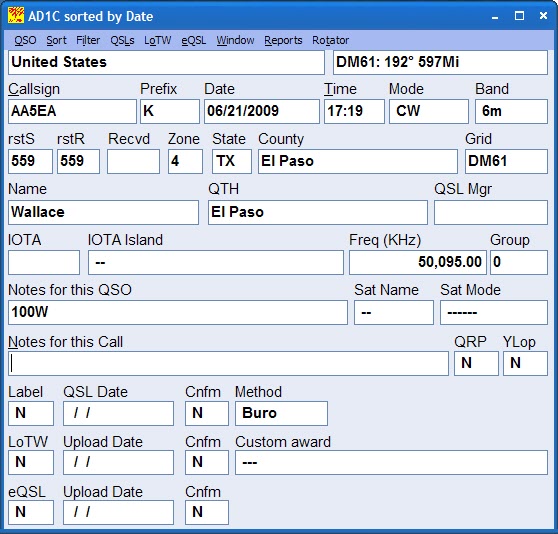The height and width of the screenshot is (534, 558).
Task: Click the Date field 06/21/2009
Action: coord(262,111)
